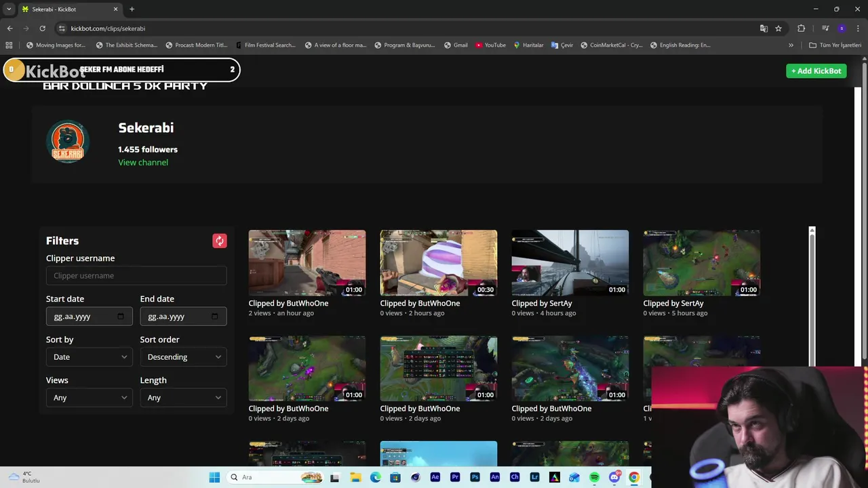Screen dimensions: 868x488
Task: Open Microsoft Edge from the taskbar
Action: click(376, 477)
